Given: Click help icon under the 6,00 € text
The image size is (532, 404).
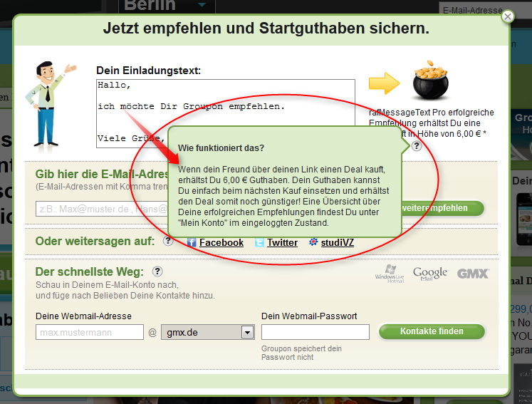Looking at the screenshot, I should [417, 146].
